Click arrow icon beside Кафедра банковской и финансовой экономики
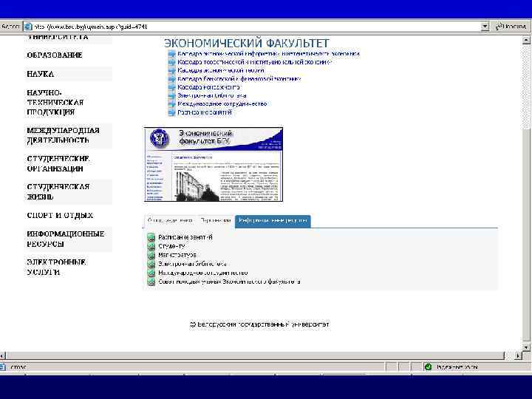The image size is (532, 399). click(x=171, y=79)
